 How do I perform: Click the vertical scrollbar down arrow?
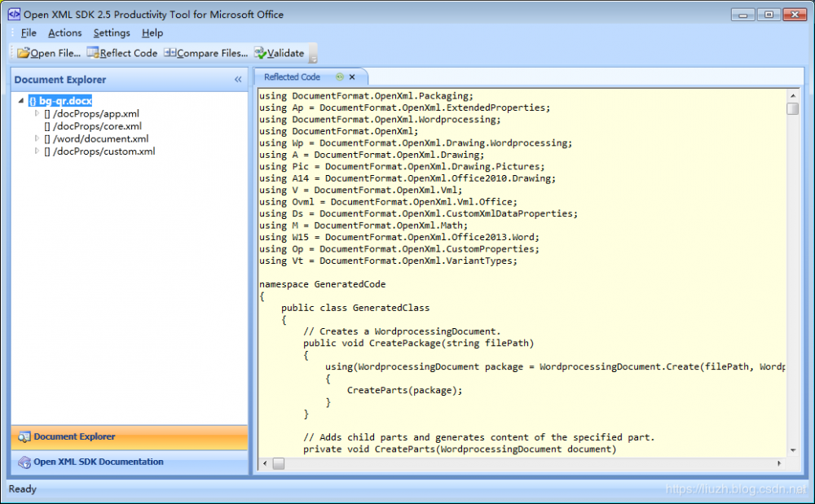793,450
